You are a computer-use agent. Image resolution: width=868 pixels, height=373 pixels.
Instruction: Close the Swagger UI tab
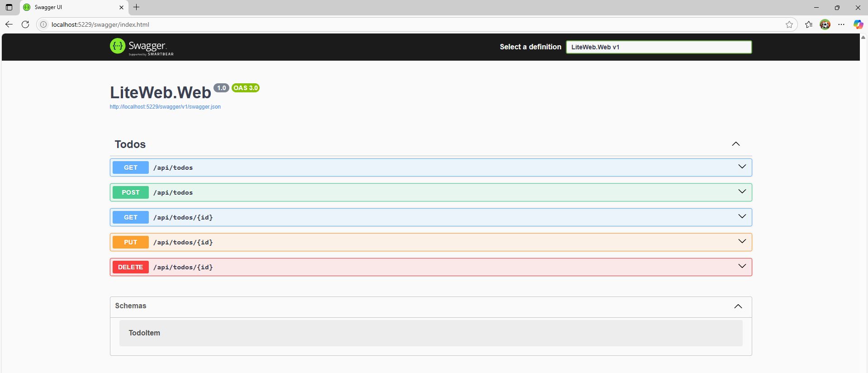tap(121, 7)
